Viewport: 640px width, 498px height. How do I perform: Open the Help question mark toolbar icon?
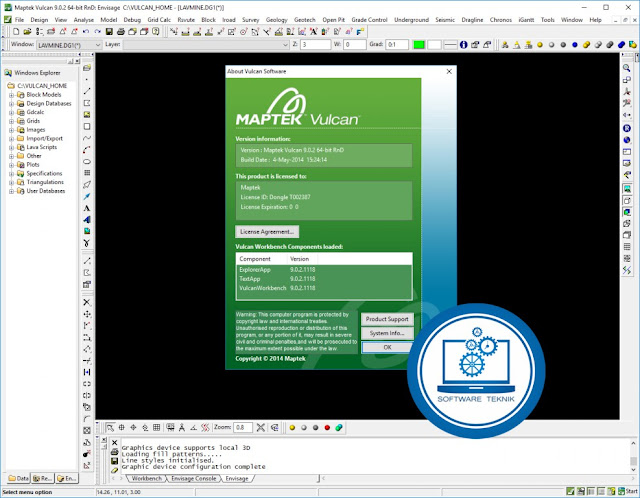pyautogui.click(x=156, y=31)
